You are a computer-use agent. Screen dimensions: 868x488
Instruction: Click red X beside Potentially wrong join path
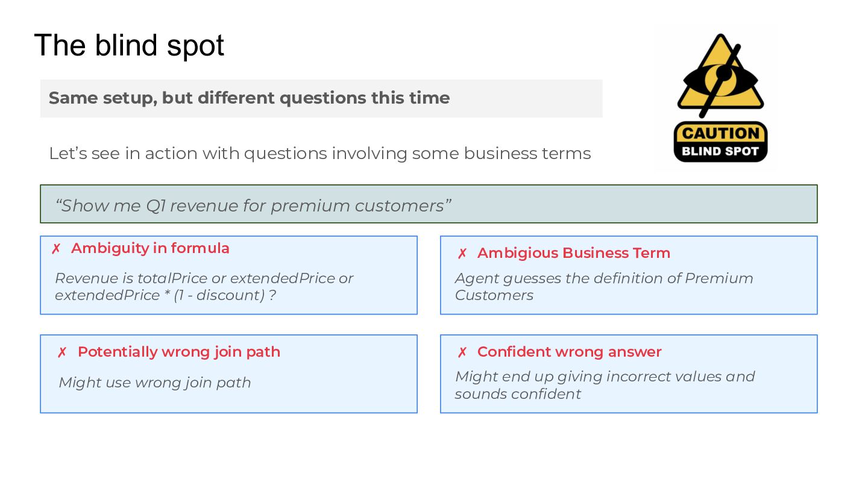click(62, 352)
